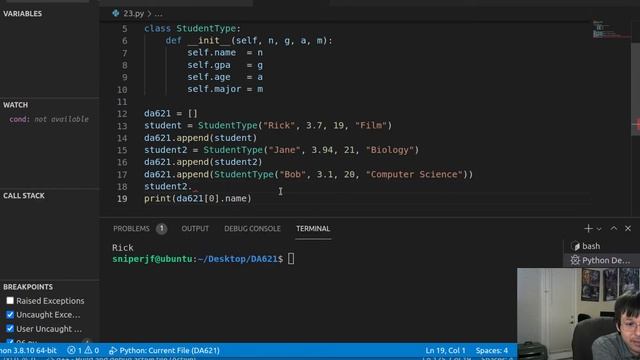Select the cond watch expression

49,119
